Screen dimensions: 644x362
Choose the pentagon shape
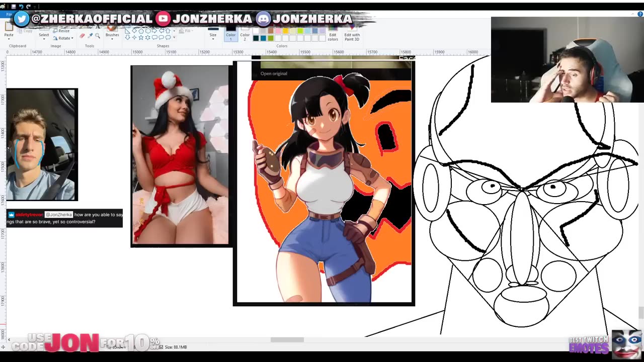pos(141,31)
